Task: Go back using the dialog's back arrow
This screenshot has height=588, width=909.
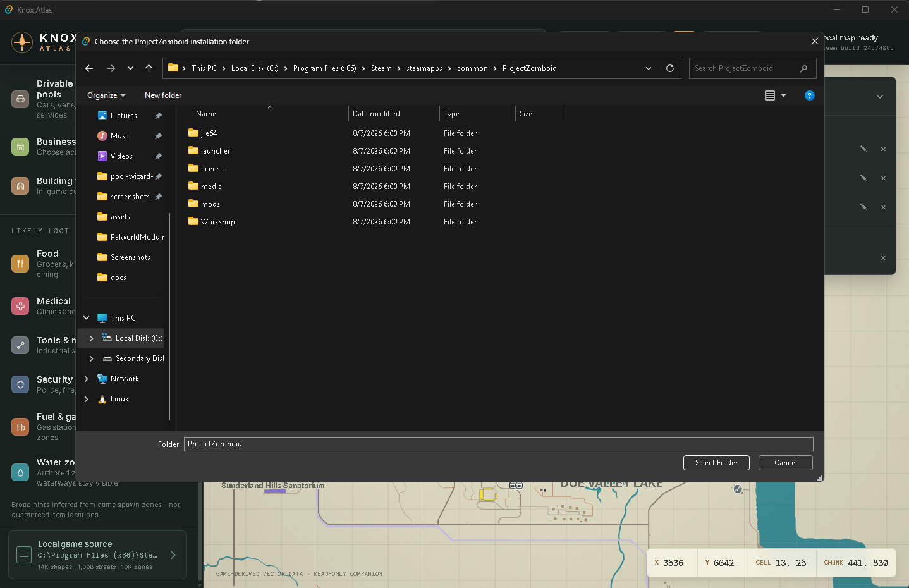Action: pyautogui.click(x=89, y=68)
